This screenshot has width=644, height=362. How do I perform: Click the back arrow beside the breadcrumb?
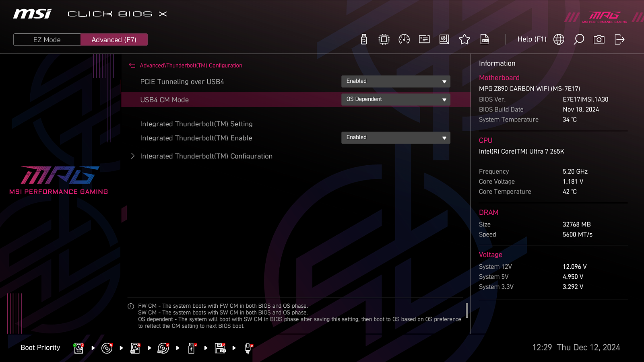point(132,66)
